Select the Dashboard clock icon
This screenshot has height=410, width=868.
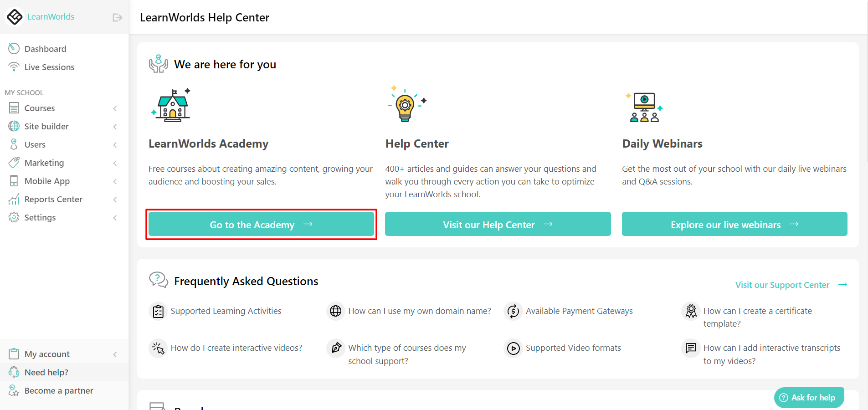[x=14, y=48]
